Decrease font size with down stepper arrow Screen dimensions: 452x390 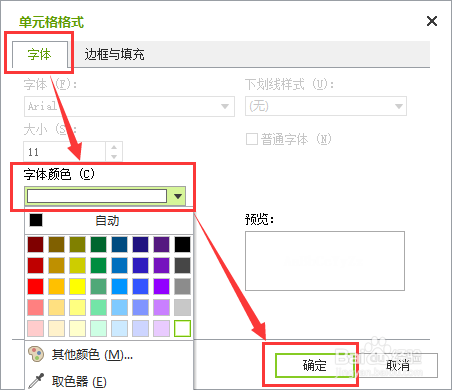tap(114, 157)
